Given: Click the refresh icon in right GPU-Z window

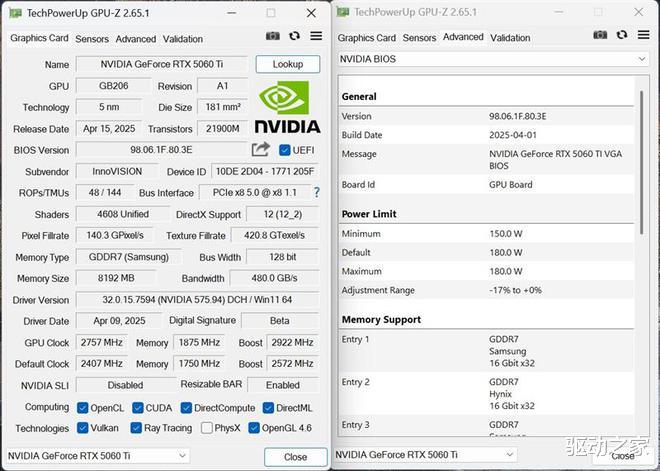Looking at the screenshot, I should (x=622, y=35).
